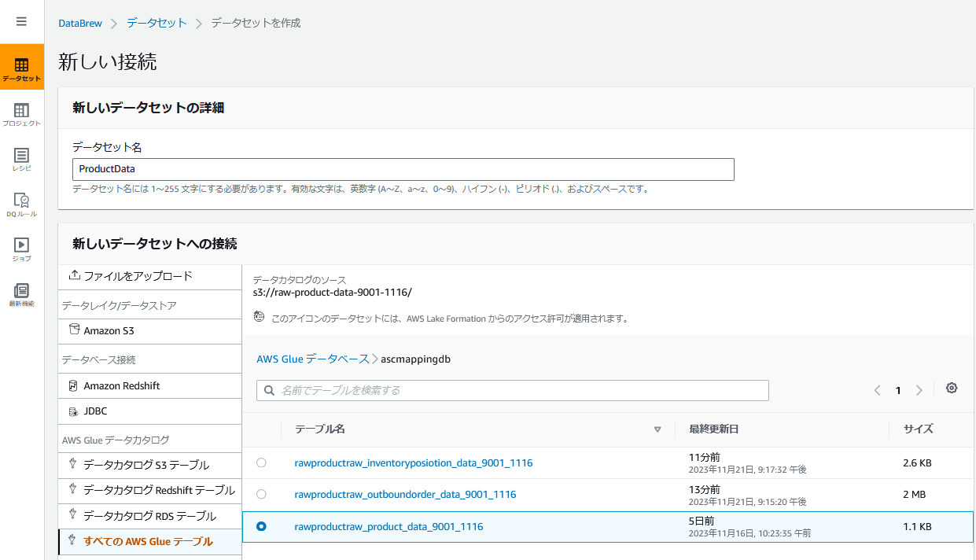Open the table settings gear icon
The width and height of the screenshot is (976, 560).
coord(952,388)
